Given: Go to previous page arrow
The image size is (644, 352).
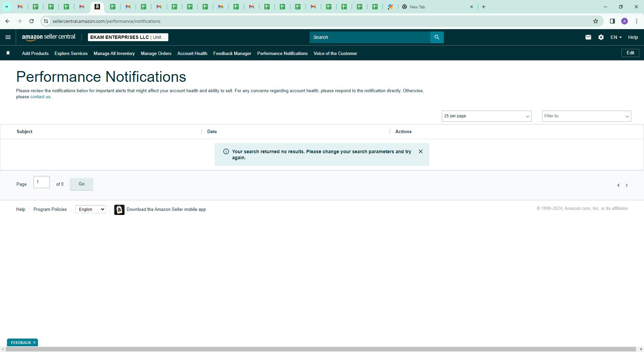Looking at the screenshot, I should pyautogui.click(x=619, y=185).
